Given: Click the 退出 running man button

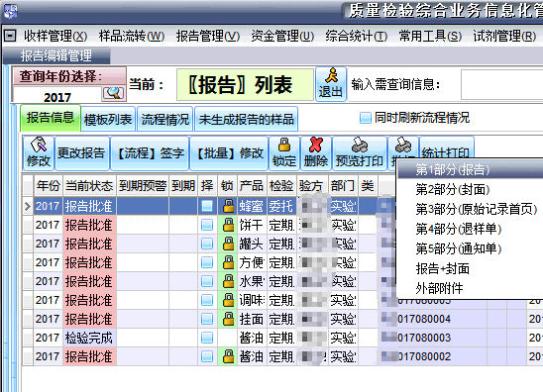Looking at the screenshot, I should (x=331, y=84).
